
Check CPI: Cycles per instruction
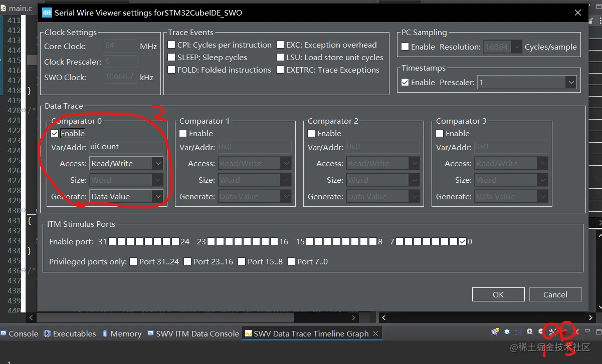(172, 45)
